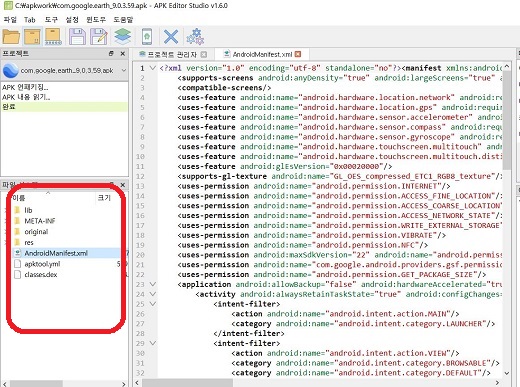Click code line 18 VIBRATE permission
The height and width of the screenshot is (387, 520).
[311, 235]
